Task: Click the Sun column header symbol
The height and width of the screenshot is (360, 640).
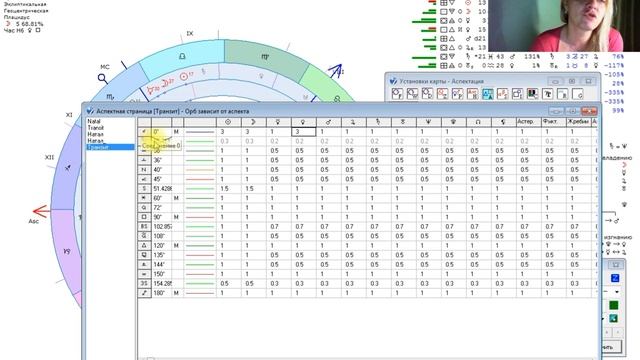Action: pyautogui.click(x=228, y=122)
